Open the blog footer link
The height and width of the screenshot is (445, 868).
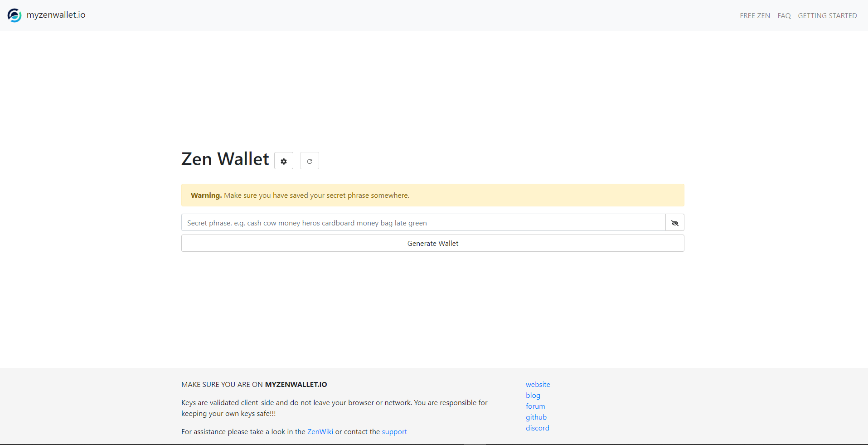click(x=533, y=396)
